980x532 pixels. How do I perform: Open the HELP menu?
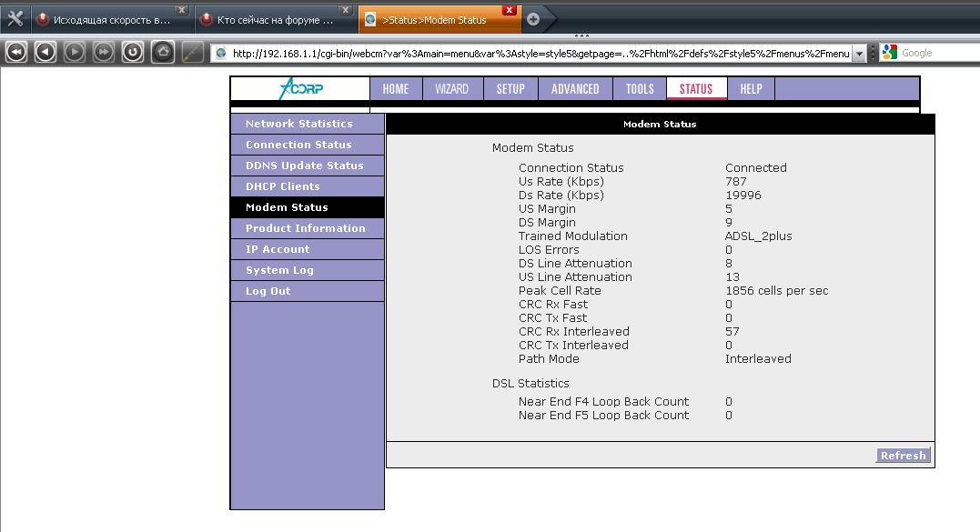(752, 89)
